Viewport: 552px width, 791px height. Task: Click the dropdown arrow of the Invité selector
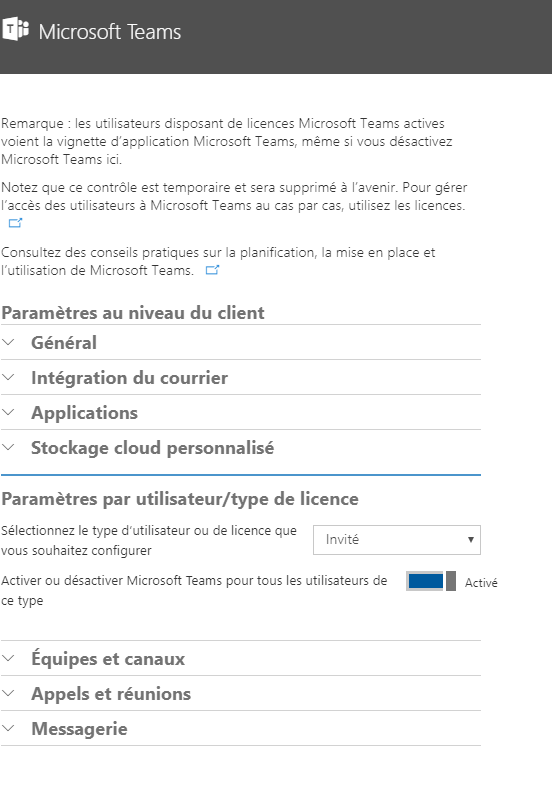[x=470, y=540]
